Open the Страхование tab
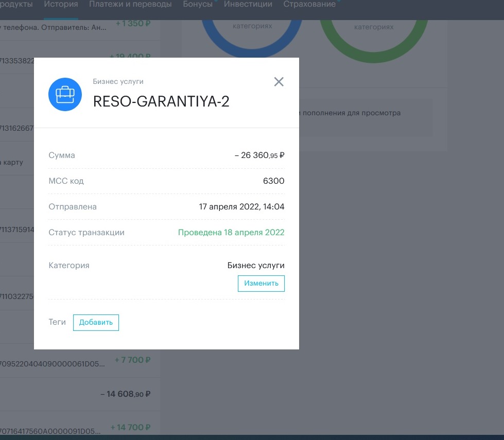 pos(309,4)
